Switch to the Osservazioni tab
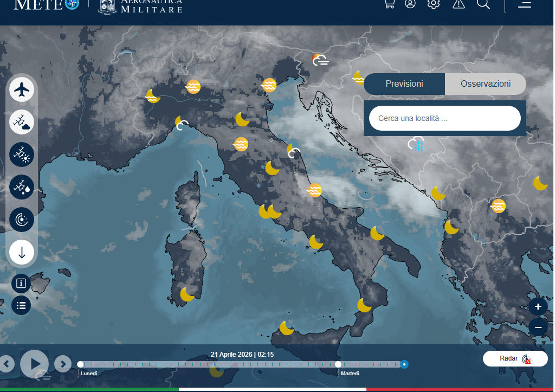The height and width of the screenshot is (392, 555). point(485,84)
